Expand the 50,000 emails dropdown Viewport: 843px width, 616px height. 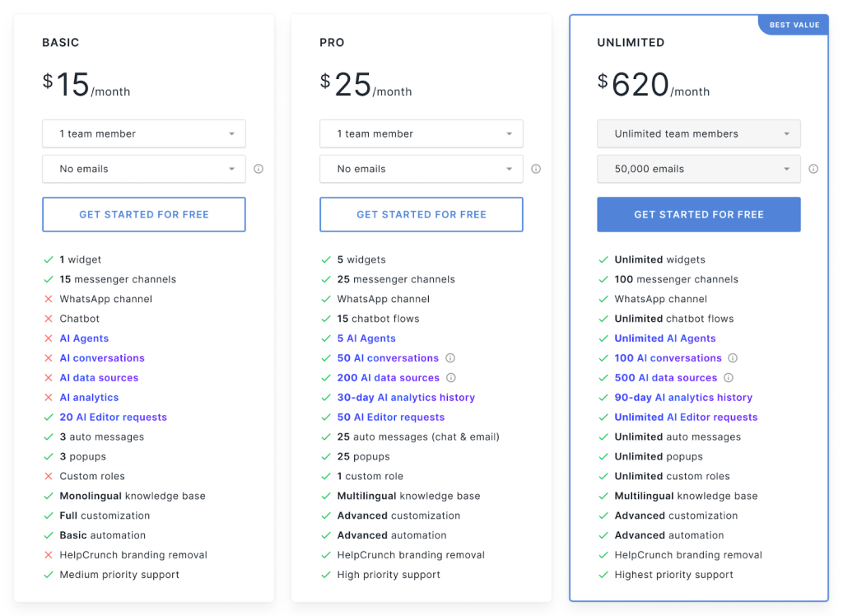698,169
